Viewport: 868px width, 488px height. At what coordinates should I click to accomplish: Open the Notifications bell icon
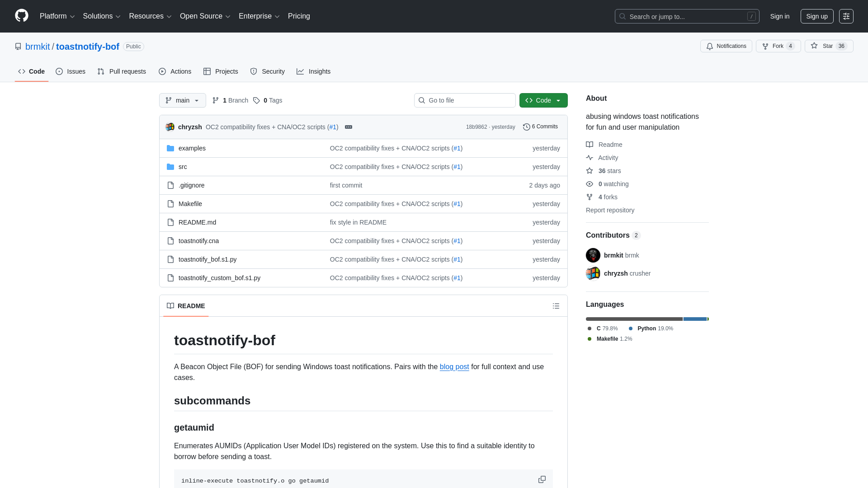click(709, 46)
